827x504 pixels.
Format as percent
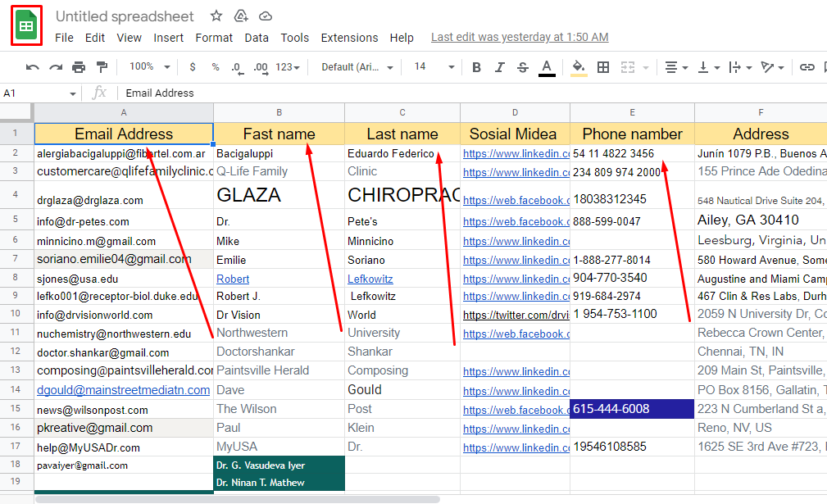tap(216, 67)
